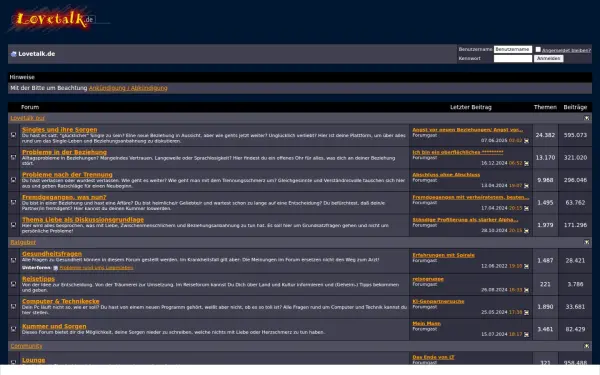This screenshot has height=375, width=600.
Task: Go to last post icon dated 16.12.2024
Action: coord(527,163)
